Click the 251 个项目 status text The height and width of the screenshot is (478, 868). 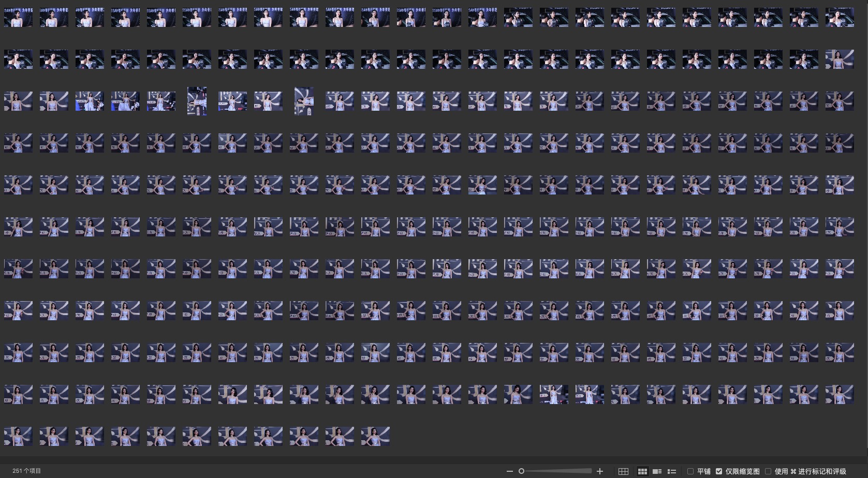point(27,471)
